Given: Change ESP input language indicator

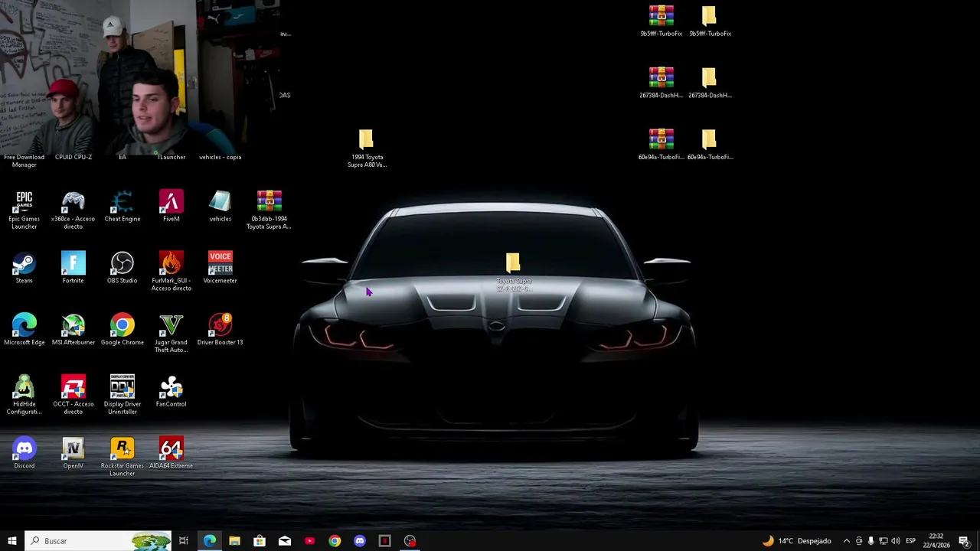Looking at the screenshot, I should 910,541.
